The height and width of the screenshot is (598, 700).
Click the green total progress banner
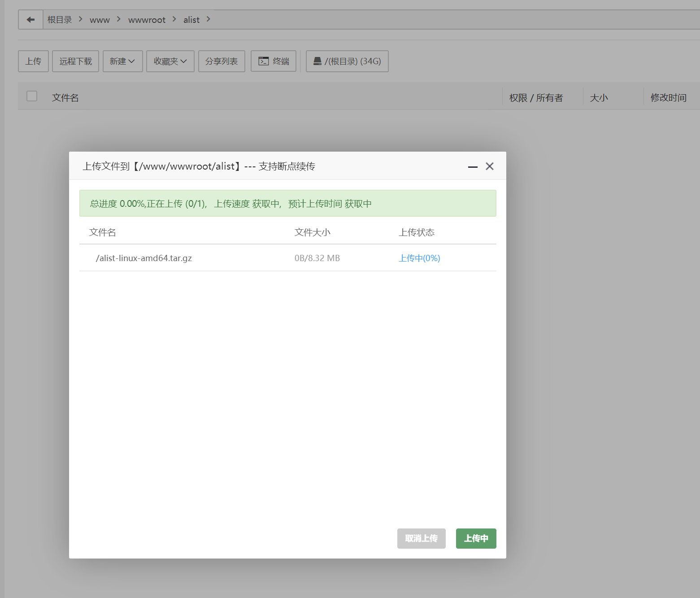pos(287,204)
